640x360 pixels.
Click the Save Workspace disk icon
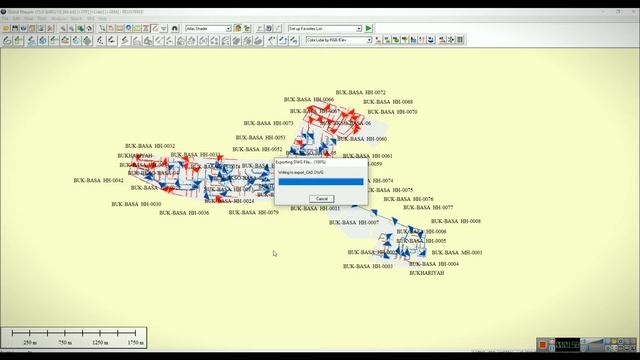[x=15, y=29]
